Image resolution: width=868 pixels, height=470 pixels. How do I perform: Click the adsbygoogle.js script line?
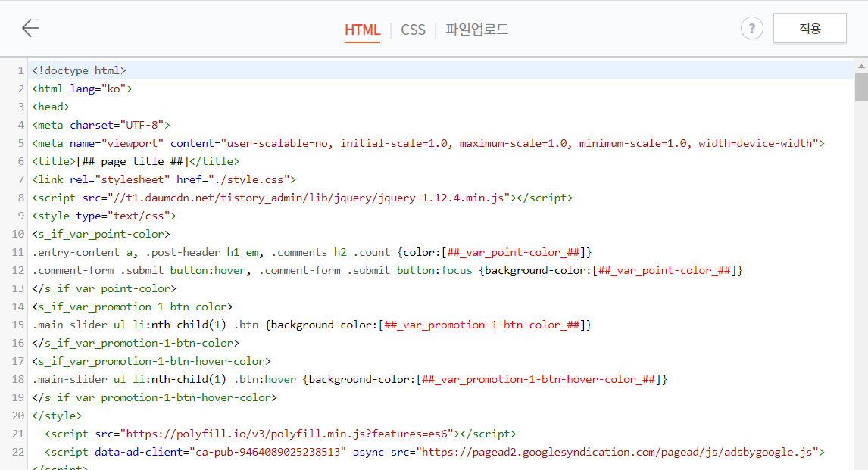tap(435, 453)
